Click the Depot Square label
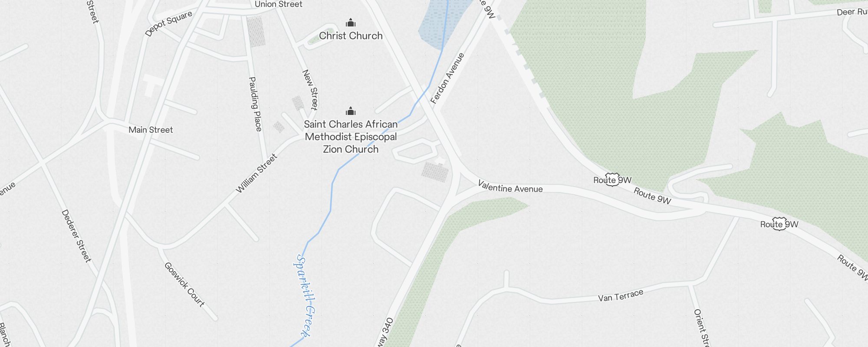868x347 pixels. pos(168,24)
